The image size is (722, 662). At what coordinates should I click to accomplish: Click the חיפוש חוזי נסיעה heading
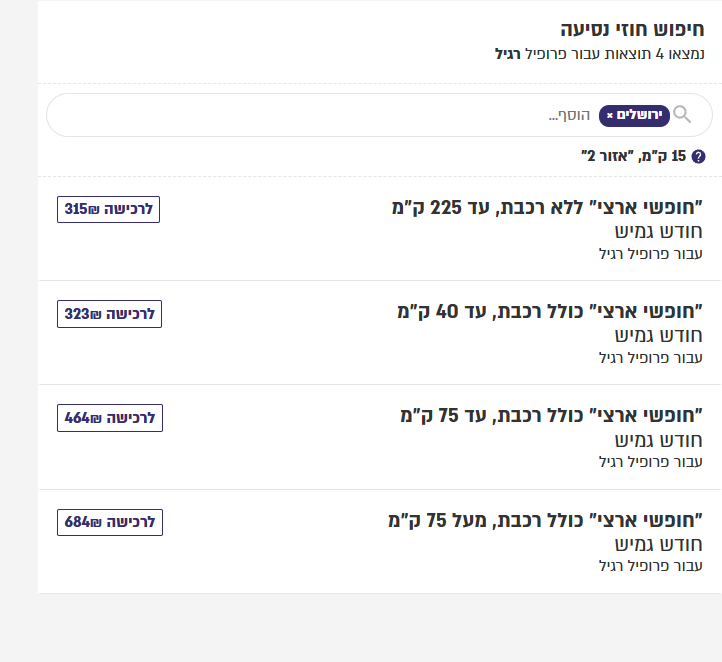point(631,29)
